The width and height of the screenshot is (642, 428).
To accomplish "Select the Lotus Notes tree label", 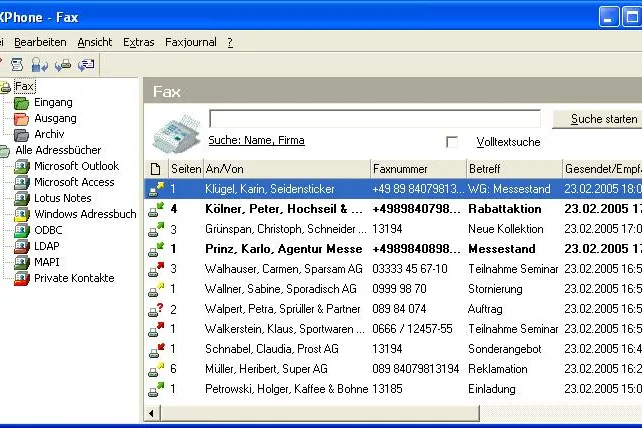I will pyautogui.click(x=63, y=198).
